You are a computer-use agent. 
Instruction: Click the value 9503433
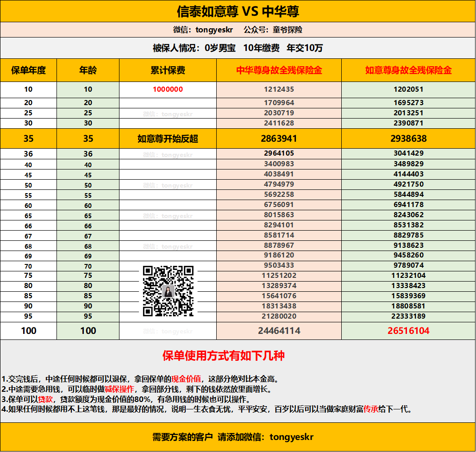[279, 266]
